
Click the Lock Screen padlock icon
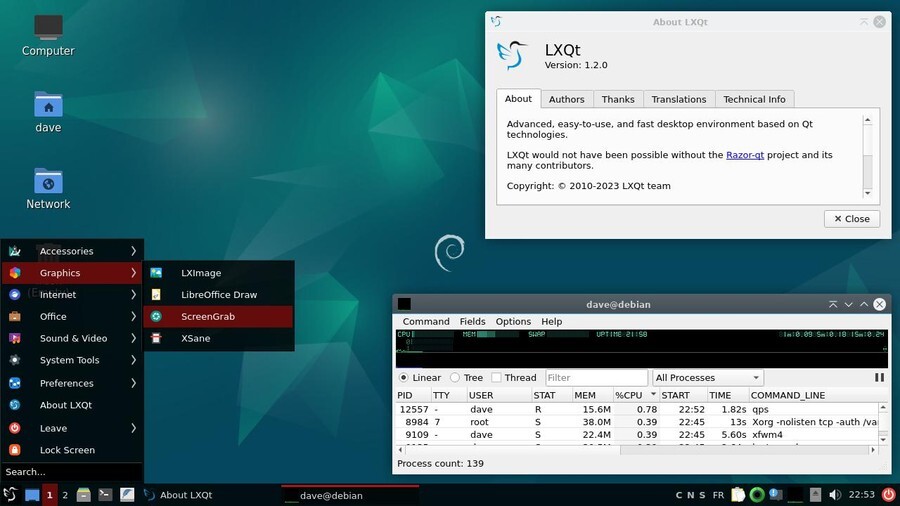[15, 450]
